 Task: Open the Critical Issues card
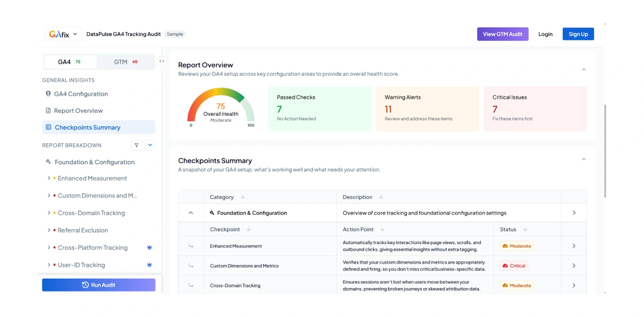coord(535,109)
